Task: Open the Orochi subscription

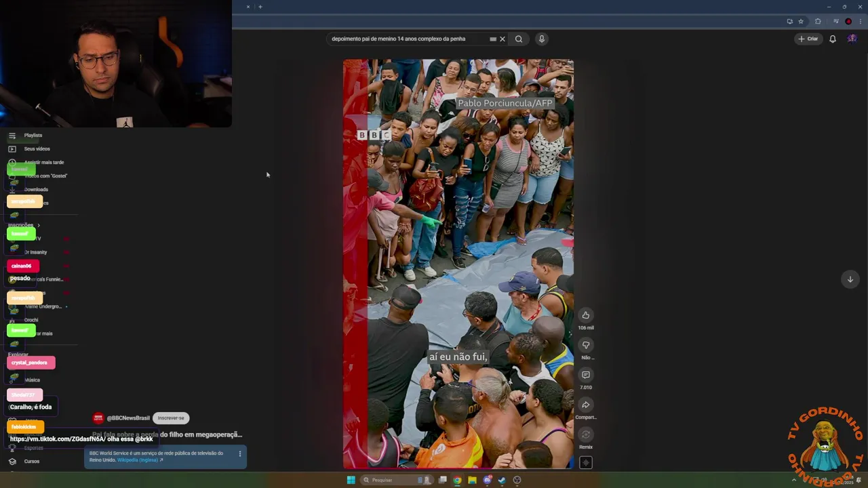Action: point(31,320)
